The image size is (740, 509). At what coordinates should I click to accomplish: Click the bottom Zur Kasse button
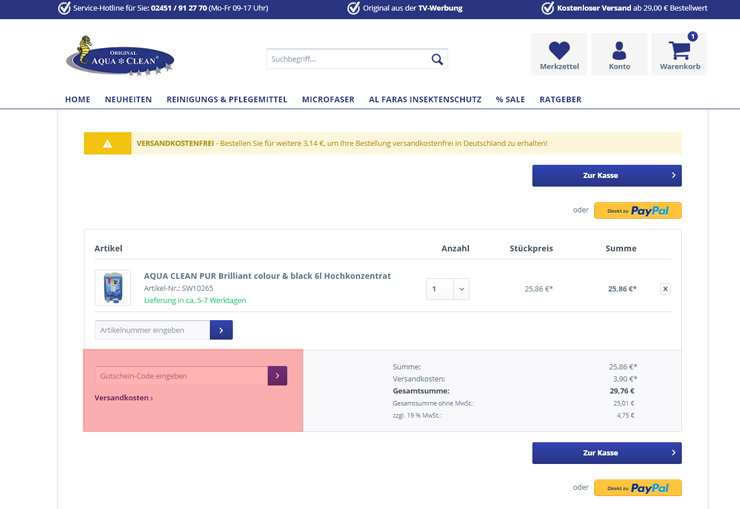607,453
